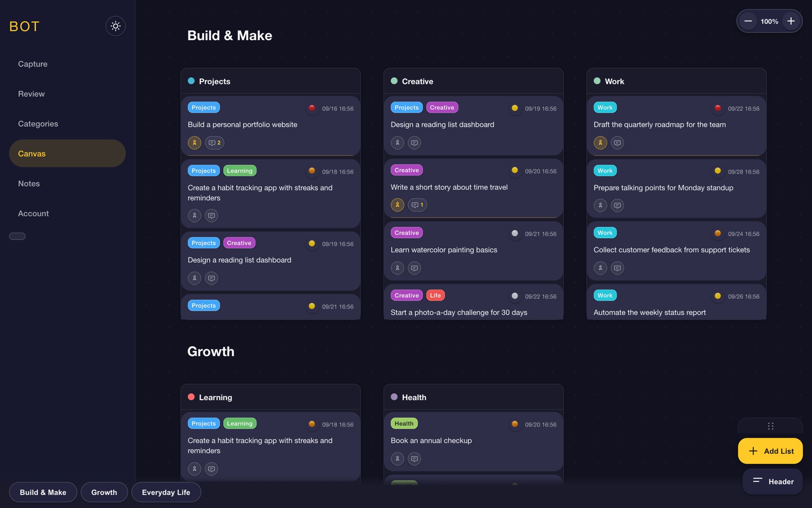Pin the 'Book an annual checkup' card
Screen dimensions: 812x508
pyautogui.click(x=397, y=459)
